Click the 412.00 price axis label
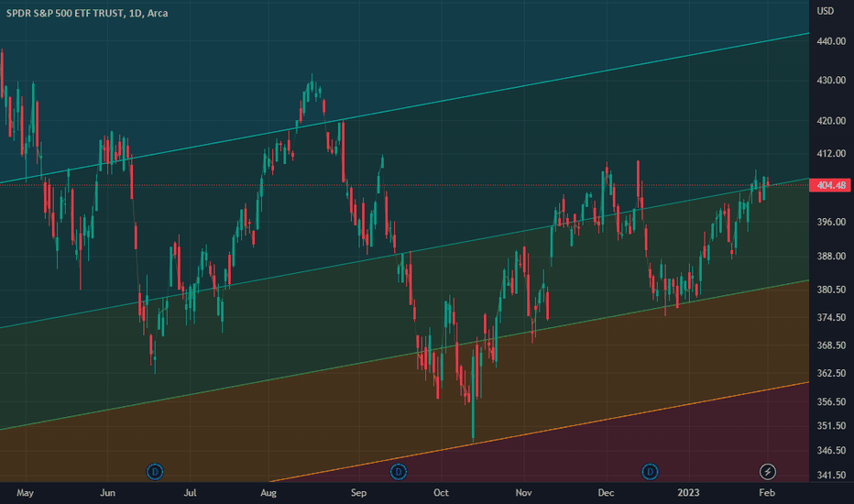The height and width of the screenshot is (504, 854). (x=831, y=154)
